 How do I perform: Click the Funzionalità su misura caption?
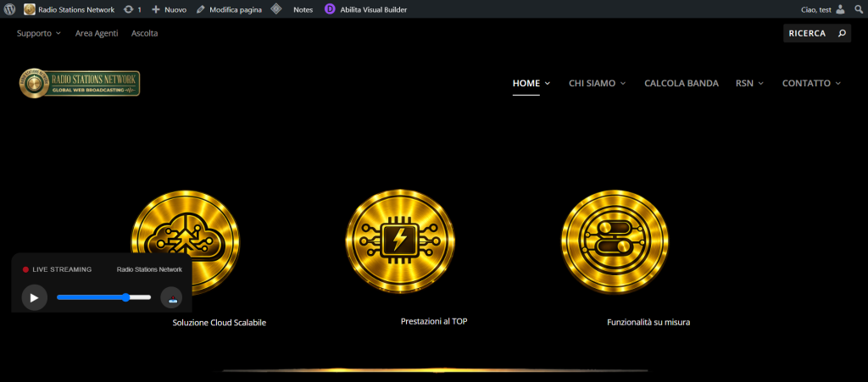click(x=648, y=323)
